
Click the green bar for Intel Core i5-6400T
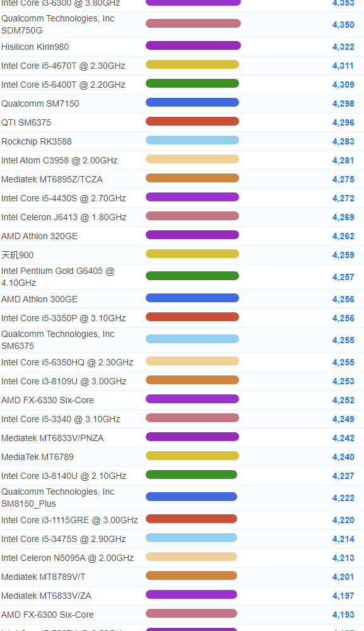[192, 83]
